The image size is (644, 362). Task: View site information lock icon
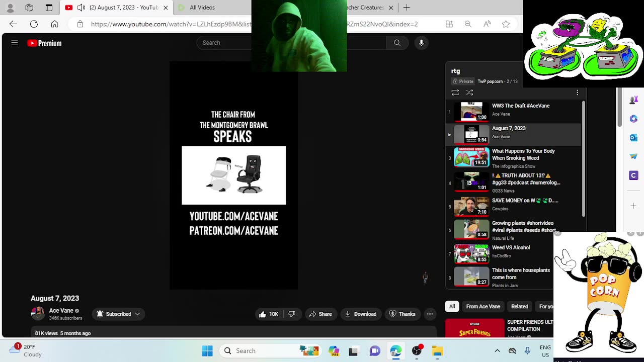80,24
